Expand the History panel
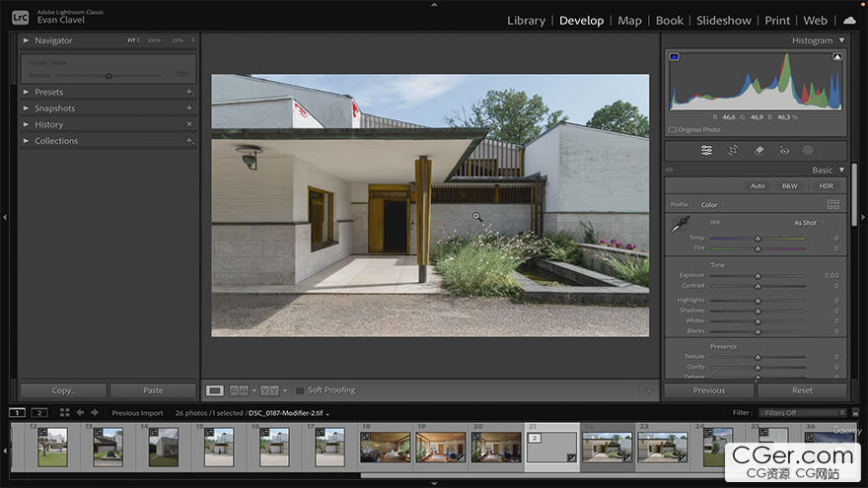The height and width of the screenshot is (488, 868). (26, 124)
